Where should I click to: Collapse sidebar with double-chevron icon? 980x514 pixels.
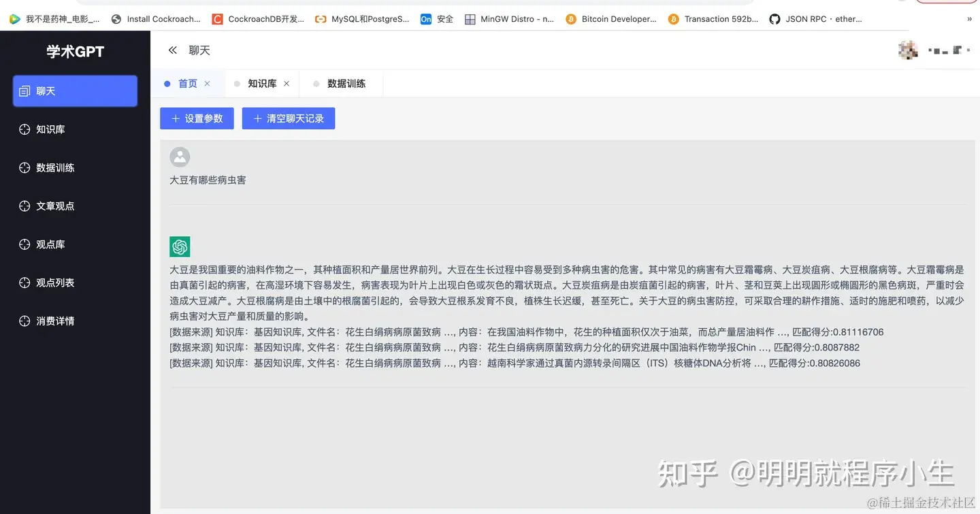[x=173, y=50]
